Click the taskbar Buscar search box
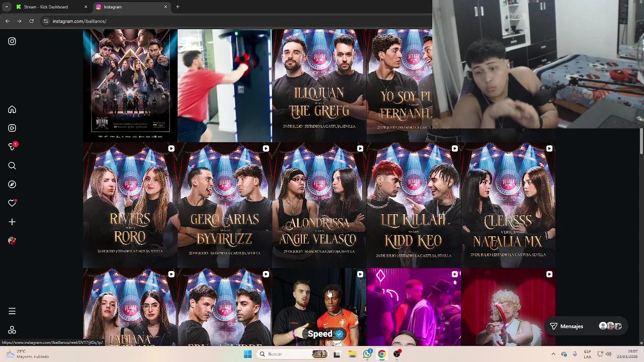Viewport: 644px width, 362px height. click(293, 354)
